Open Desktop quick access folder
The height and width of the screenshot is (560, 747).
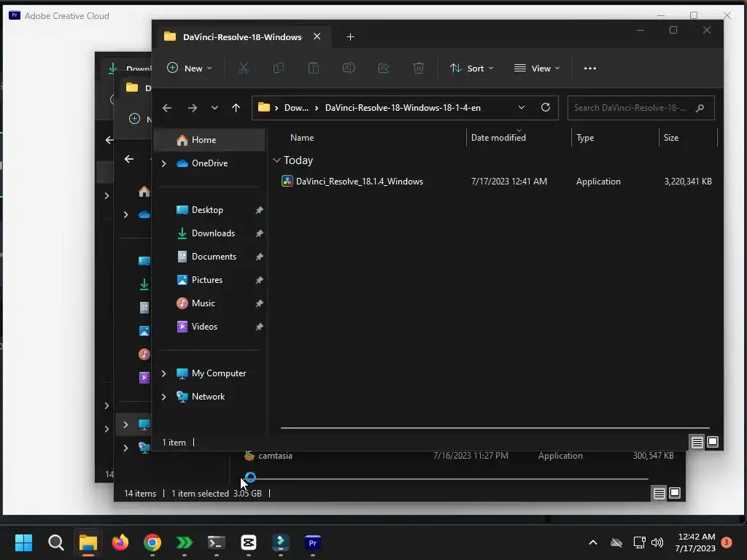click(x=206, y=210)
